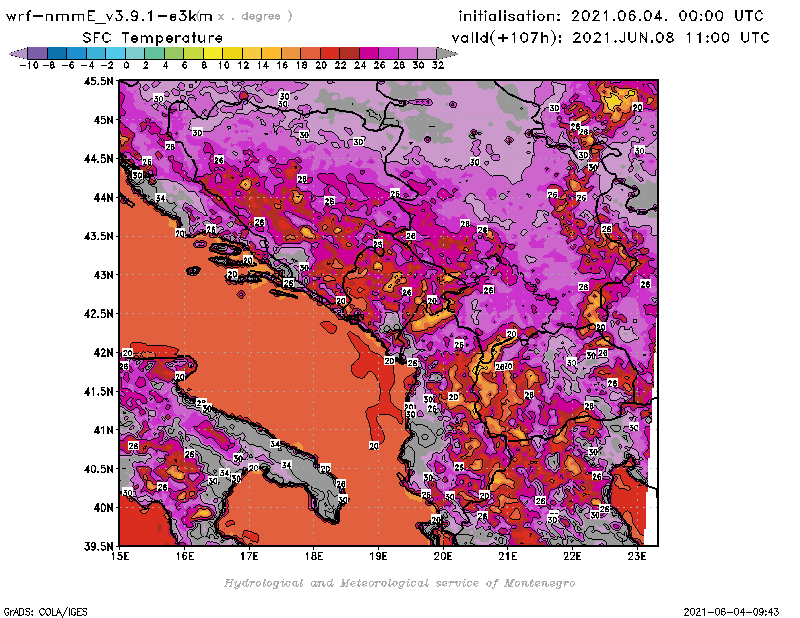The width and height of the screenshot is (800, 618).
Task: Click the legend tick label 32
Action: tap(438, 65)
